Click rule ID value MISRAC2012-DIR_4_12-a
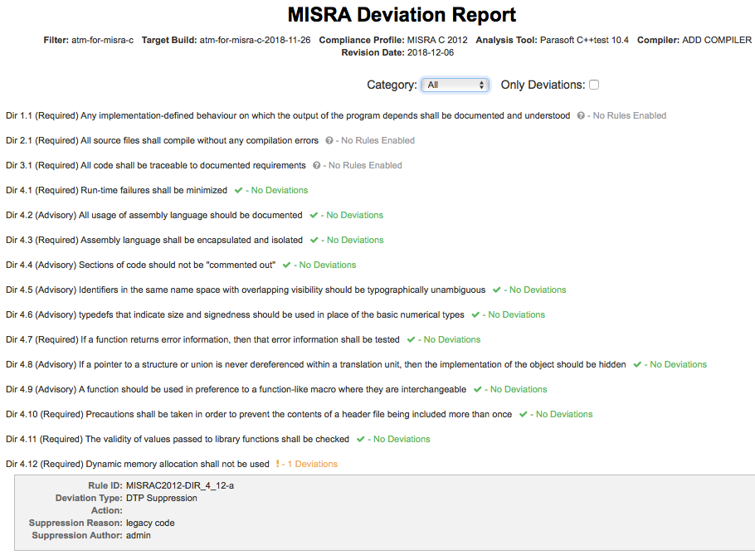 click(x=180, y=486)
